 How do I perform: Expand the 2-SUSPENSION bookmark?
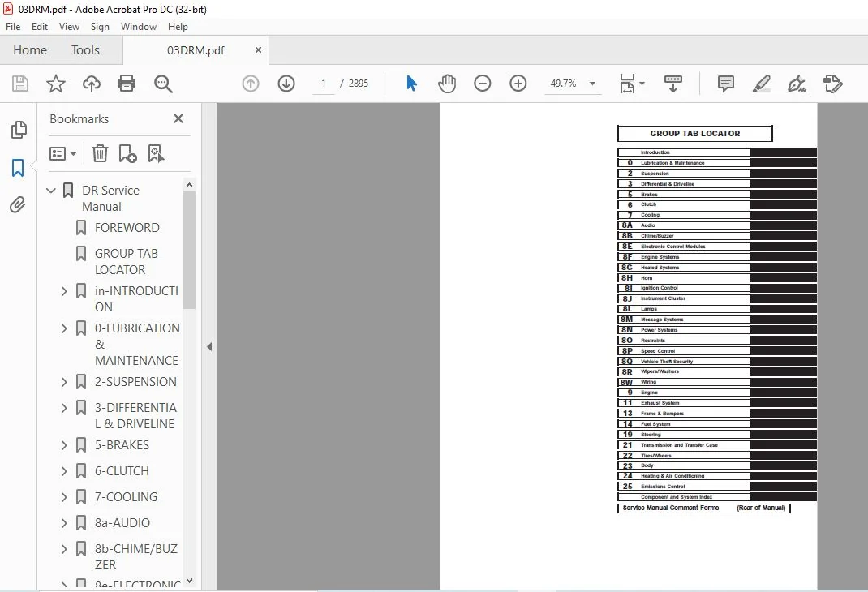click(63, 382)
